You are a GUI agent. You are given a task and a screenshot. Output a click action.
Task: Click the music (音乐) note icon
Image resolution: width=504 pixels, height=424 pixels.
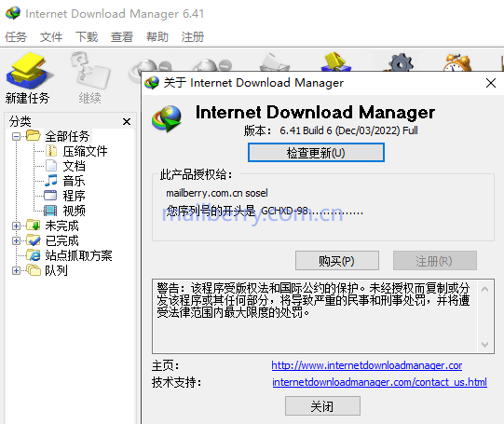(x=51, y=181)
